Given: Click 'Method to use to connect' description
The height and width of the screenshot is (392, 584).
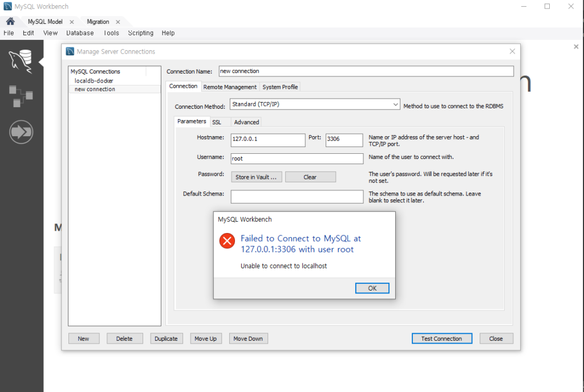Looking at the screenshot, I should [453, 106].
